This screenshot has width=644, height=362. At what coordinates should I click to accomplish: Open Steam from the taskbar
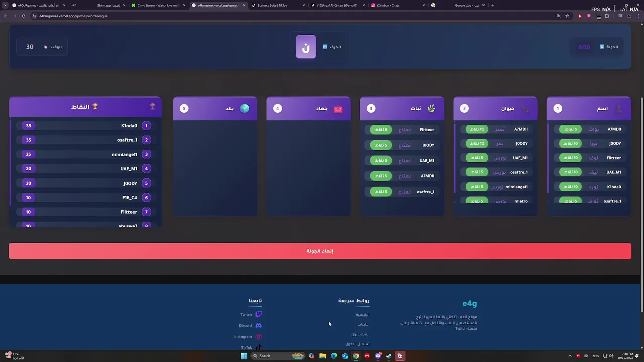tap(389, 356)
